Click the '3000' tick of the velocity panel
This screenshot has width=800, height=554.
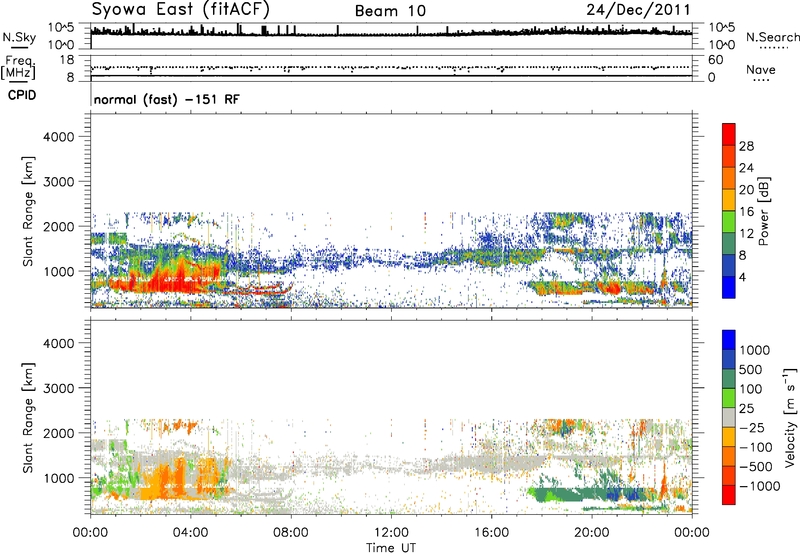[x=58, y=388]
